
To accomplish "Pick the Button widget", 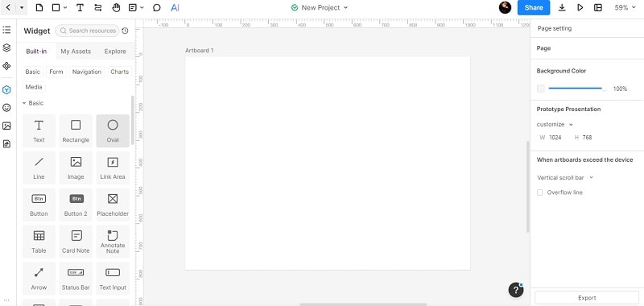I will click(x=39, y=205).
